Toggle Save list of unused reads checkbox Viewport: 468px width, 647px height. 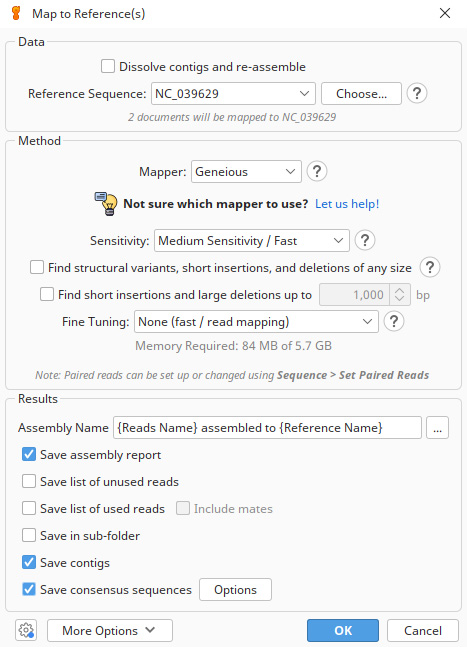[x=29, y=482]
